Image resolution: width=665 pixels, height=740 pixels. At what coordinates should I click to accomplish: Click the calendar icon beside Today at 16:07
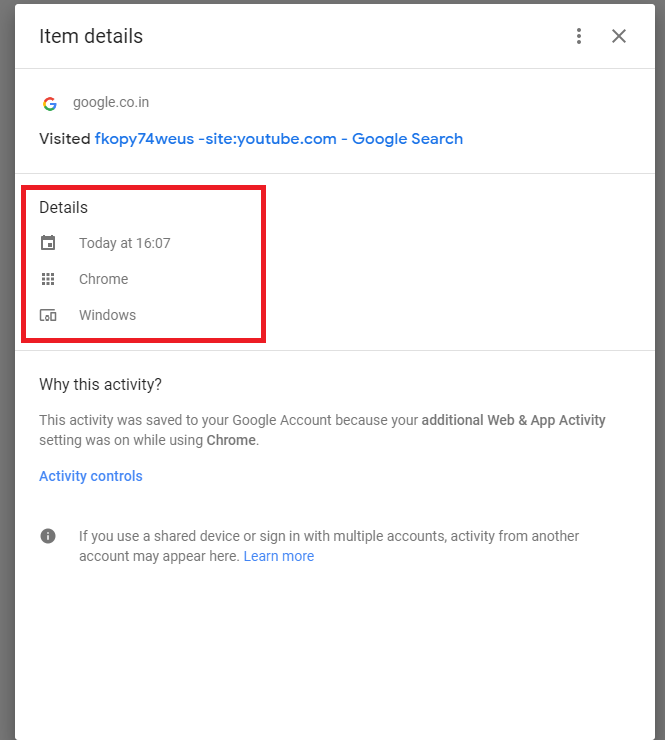[48, 243]
